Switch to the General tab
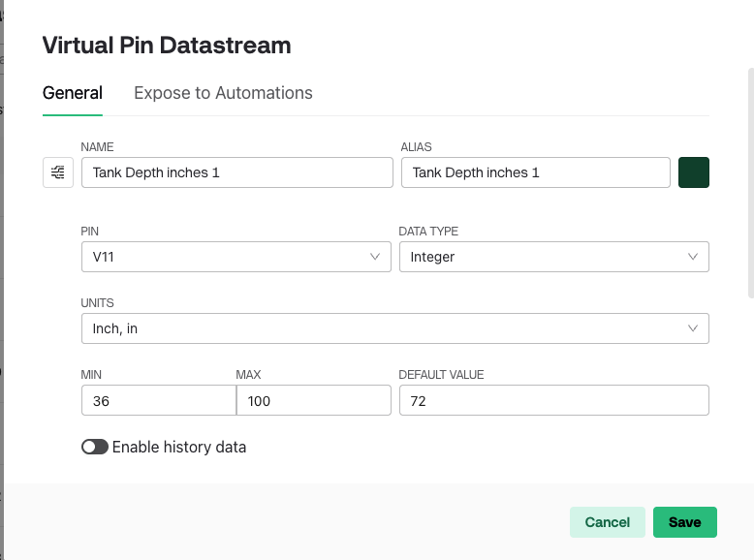 pos(73,93)
